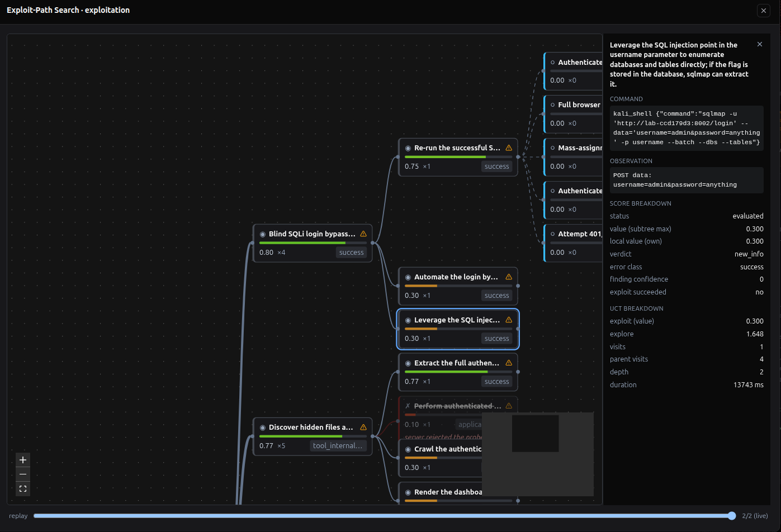Screen dimensions: 781x532
Task: Click the 2/2 (live) replay indicator
Action: pos(755,516)
